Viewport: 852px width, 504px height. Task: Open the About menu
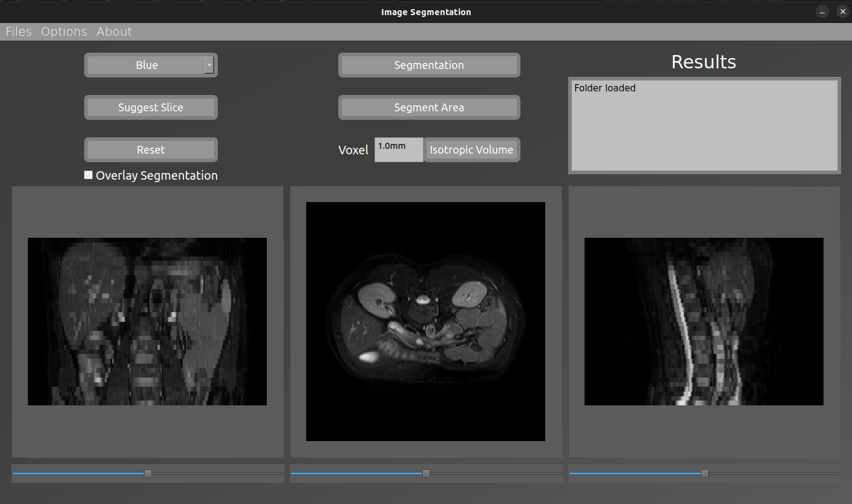pos(114,31)
